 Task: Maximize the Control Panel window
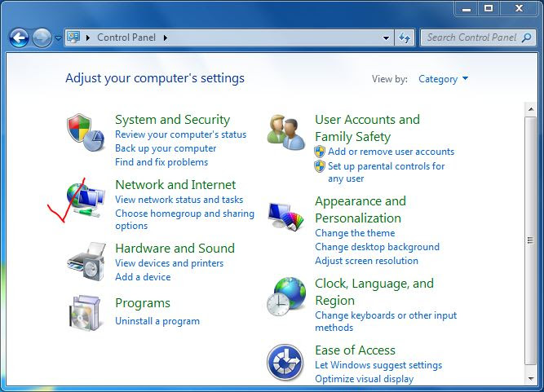coord(489,9)
